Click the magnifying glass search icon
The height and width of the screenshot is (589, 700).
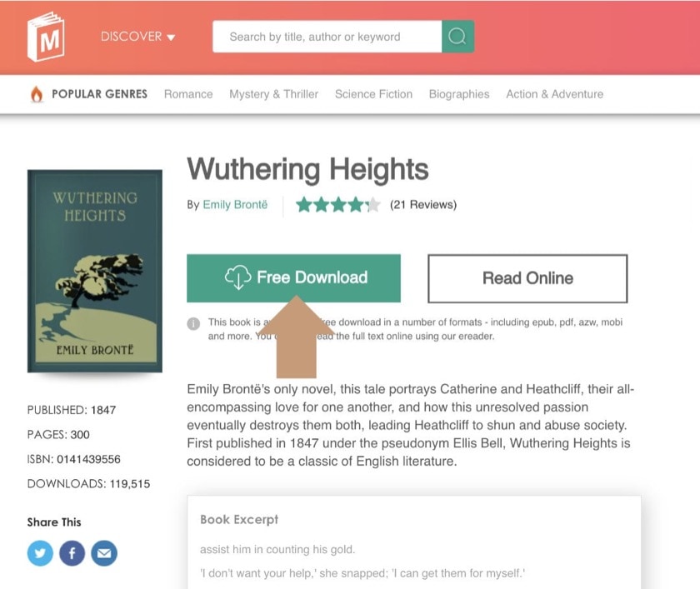457,36
